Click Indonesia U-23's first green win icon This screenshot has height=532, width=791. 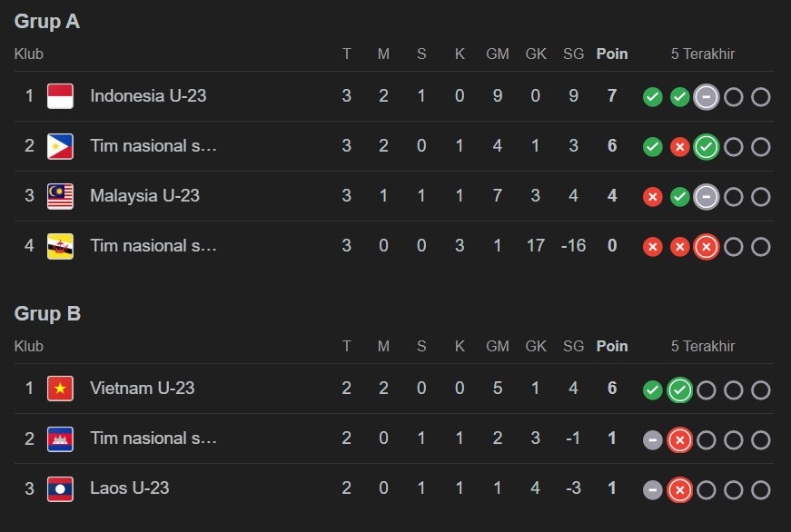click(652, 97)
